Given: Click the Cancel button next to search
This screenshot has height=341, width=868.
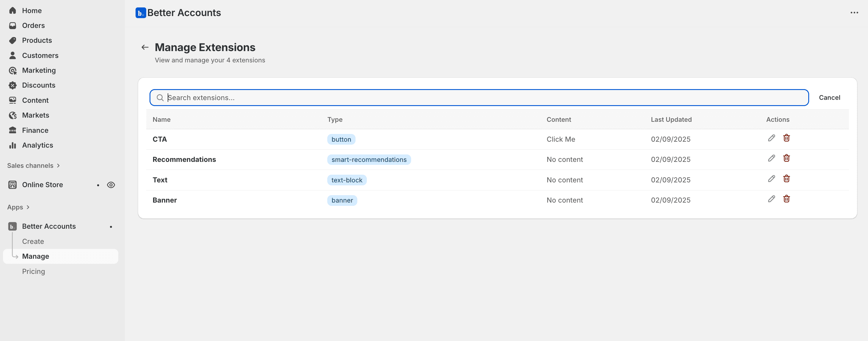Looking at the screenshot, I should coord(829,98).
